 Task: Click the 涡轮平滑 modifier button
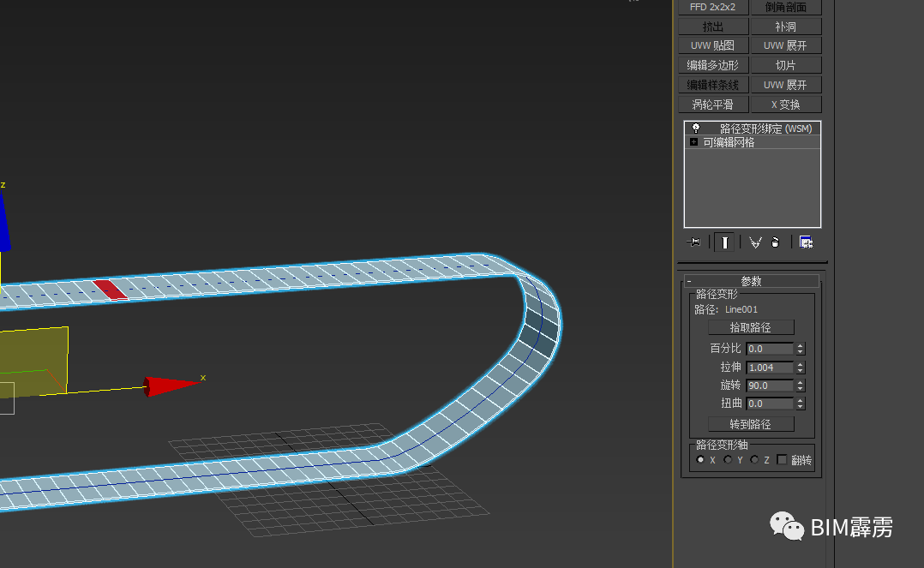tap(712, 105)
